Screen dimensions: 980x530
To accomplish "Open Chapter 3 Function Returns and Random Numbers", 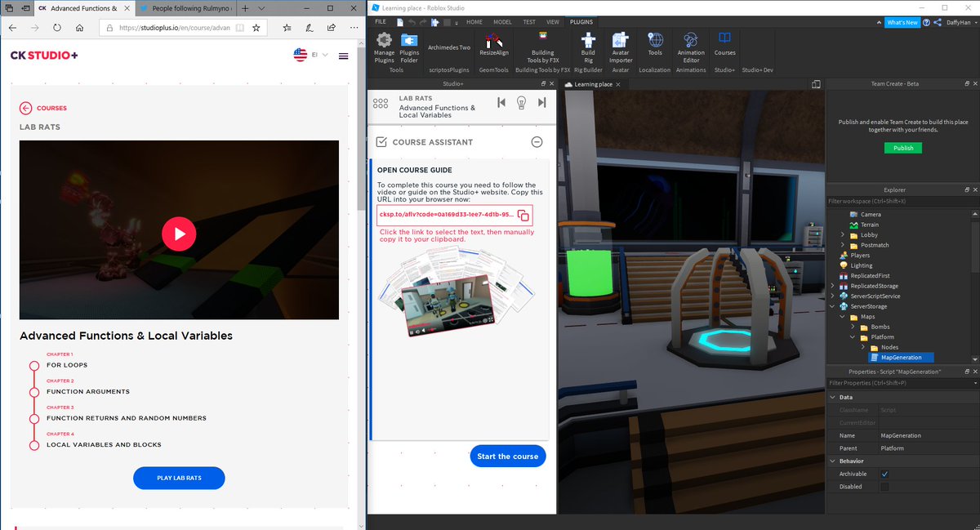I will click(x=127, y=418).
